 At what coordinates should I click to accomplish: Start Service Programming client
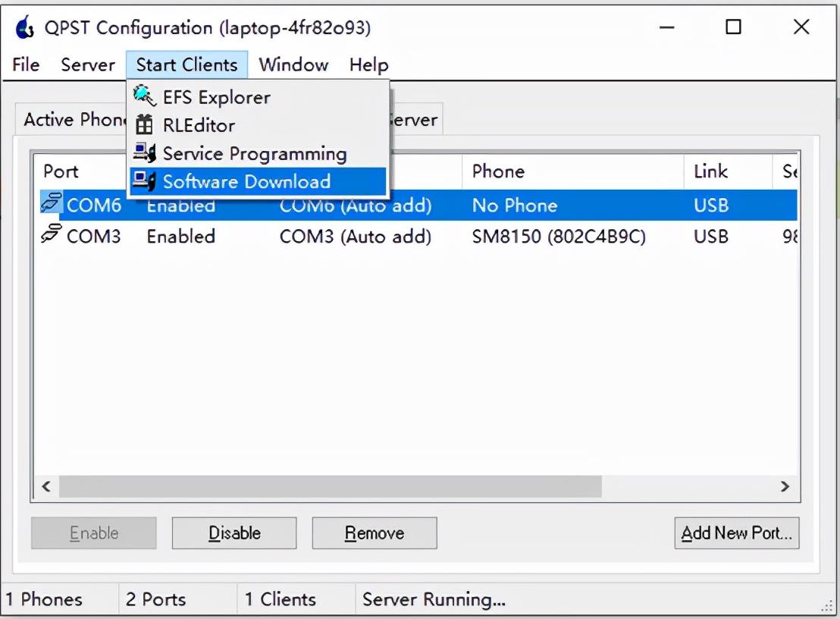click(x=258, y=154)
